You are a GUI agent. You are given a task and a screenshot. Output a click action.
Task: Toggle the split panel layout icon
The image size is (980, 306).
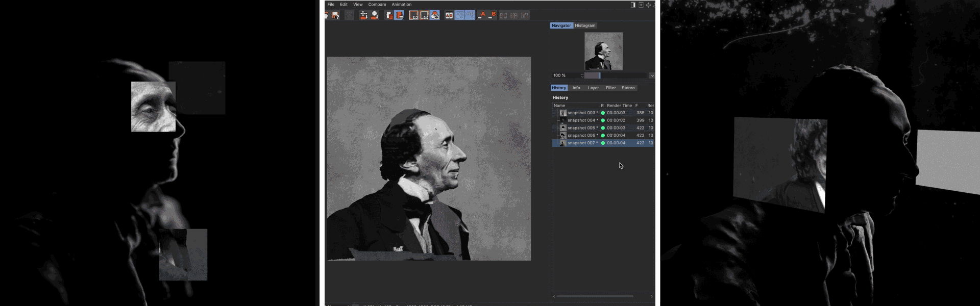633,5
